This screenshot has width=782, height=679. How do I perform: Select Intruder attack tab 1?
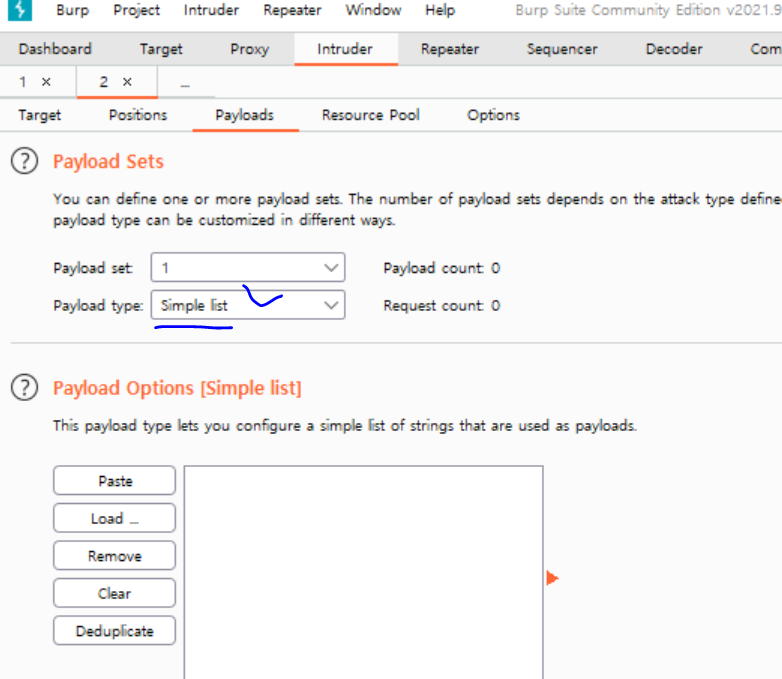point(22,82)
